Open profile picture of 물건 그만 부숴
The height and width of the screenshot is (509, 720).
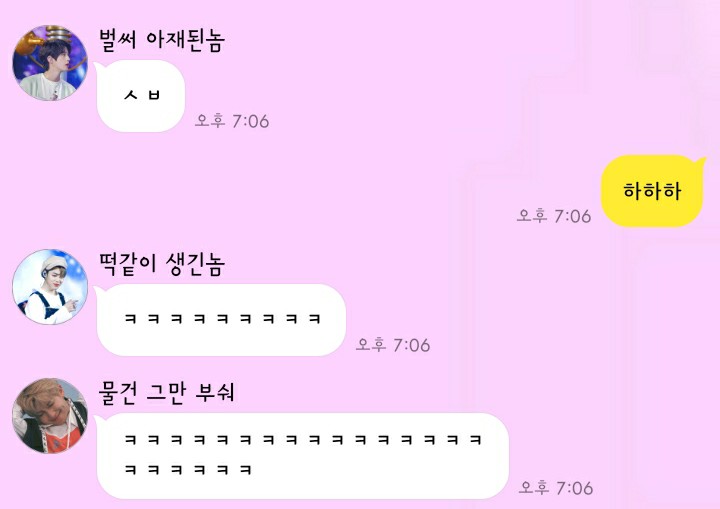tap(50, 416)
